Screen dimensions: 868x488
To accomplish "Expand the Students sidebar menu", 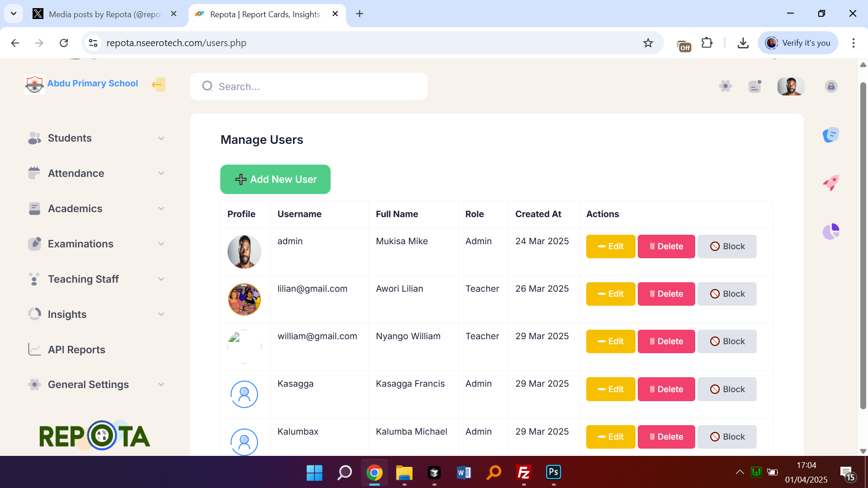I will pyautogui.click(x=96, y=138).
